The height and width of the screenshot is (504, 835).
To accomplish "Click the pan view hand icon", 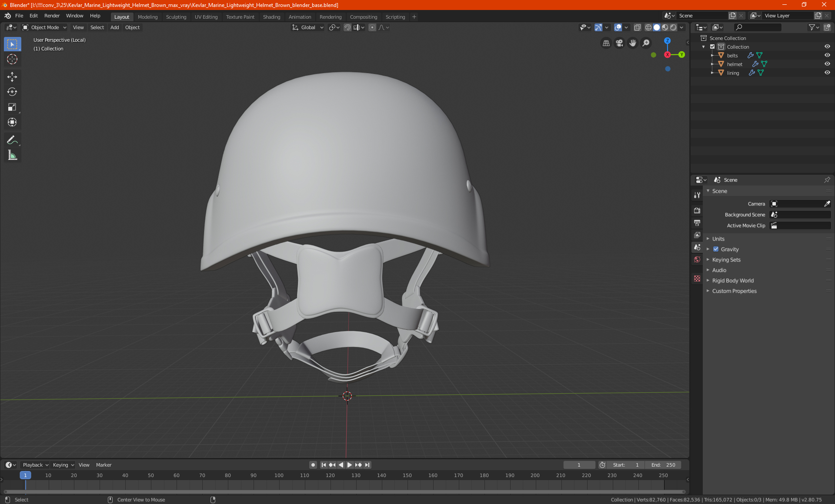I will [x=633, y=43].
